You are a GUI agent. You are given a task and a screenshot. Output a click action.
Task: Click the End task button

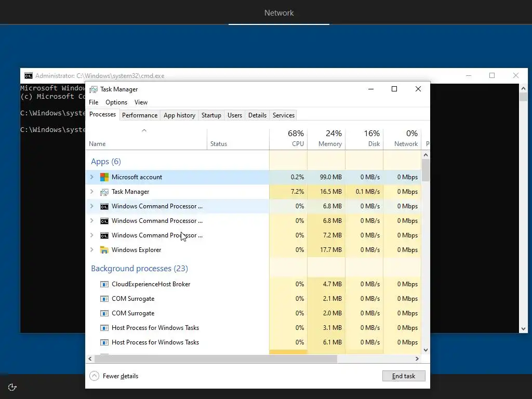point(404,376)
